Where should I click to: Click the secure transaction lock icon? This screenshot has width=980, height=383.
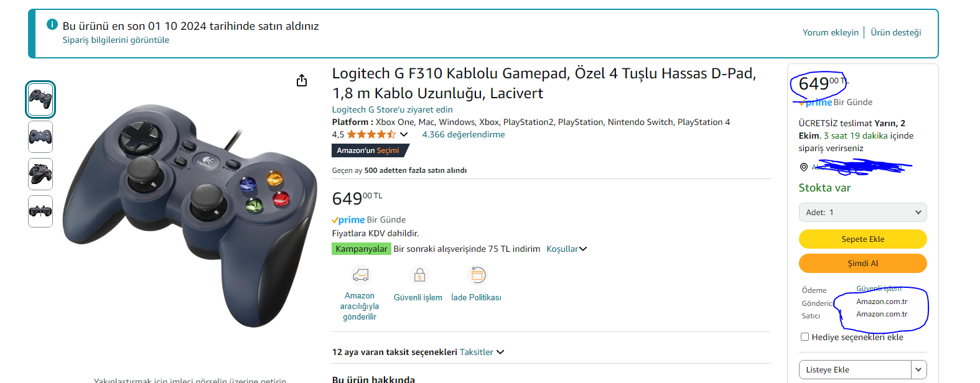click(419, 275)
